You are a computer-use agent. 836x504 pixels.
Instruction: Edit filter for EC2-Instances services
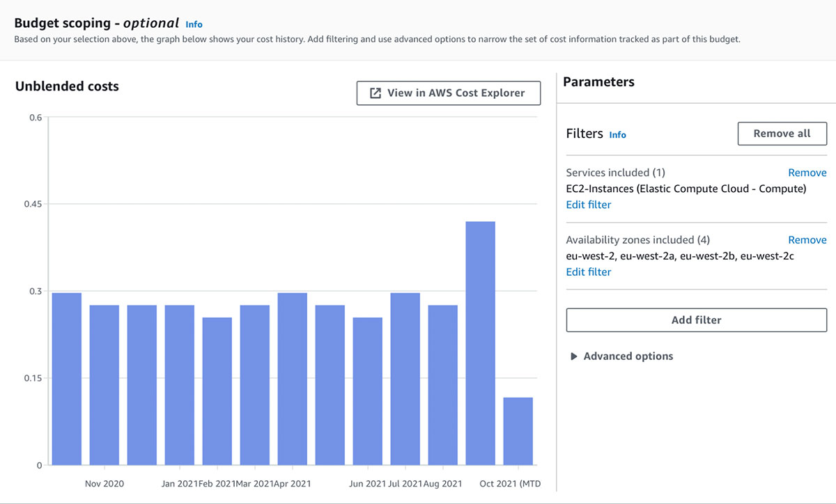point(588,205)
